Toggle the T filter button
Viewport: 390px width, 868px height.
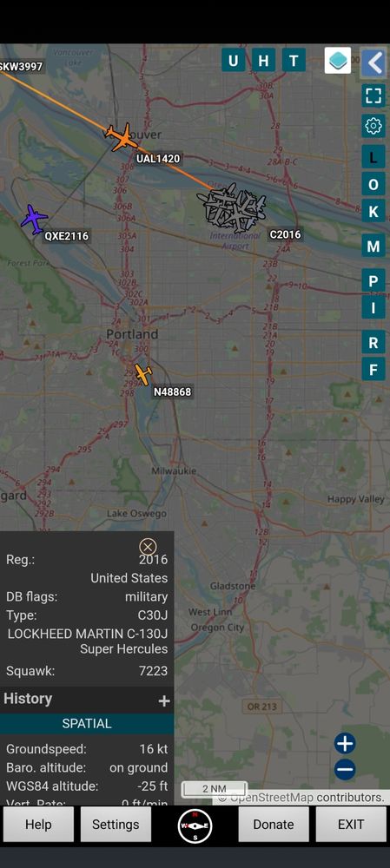[x=294, y=61]
